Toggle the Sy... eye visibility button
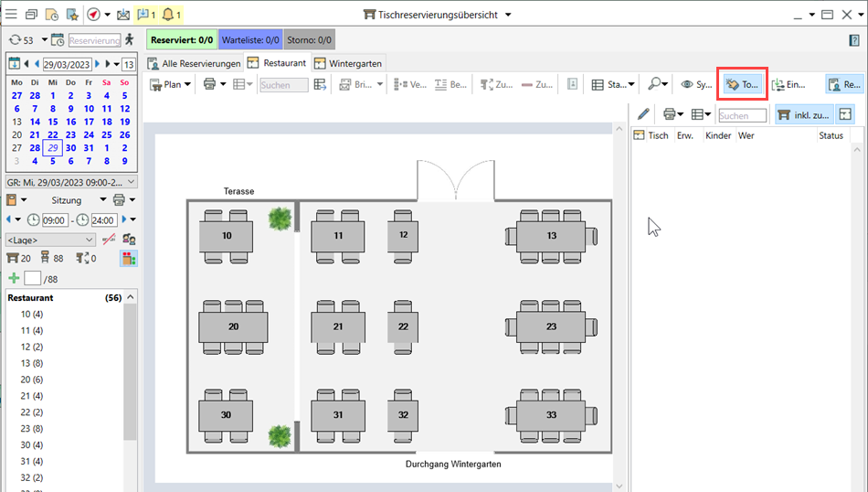Viewport: 868px width, 492px height. click(696, 84)
